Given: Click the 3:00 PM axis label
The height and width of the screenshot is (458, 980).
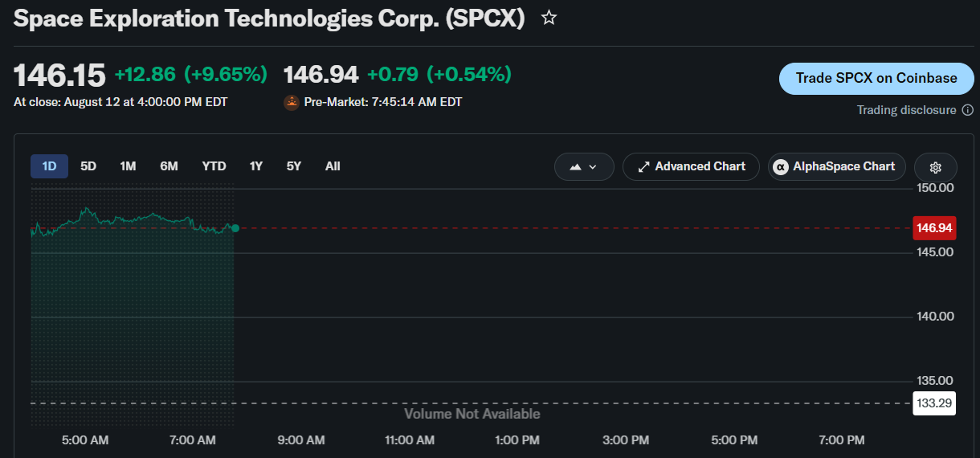Looking at the screenshot, I should (625, 440).
